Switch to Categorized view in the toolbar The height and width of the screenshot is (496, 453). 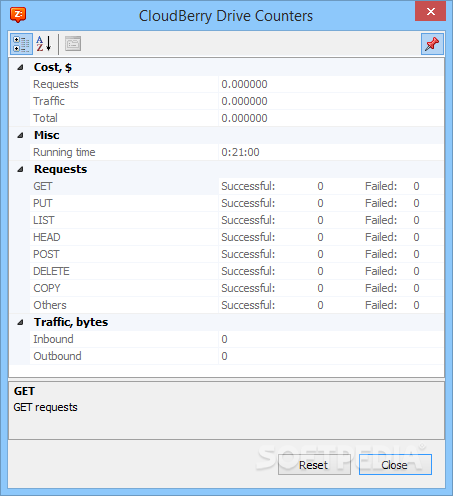pos(21,44)
